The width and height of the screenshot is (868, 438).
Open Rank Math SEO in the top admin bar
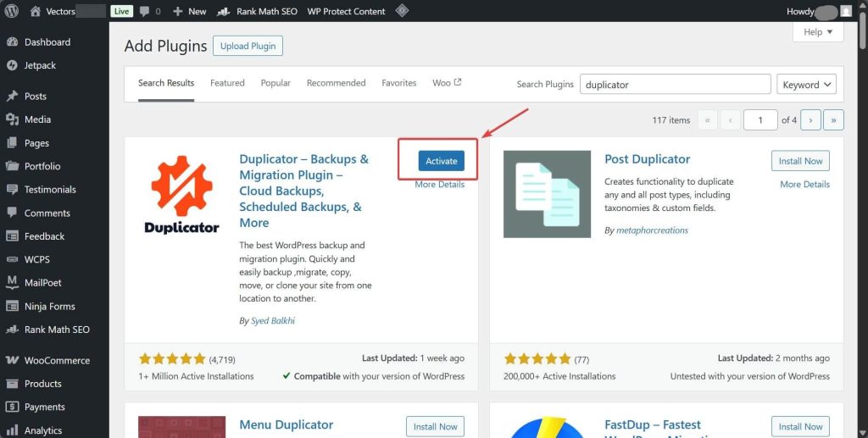[x=256, y=11]
